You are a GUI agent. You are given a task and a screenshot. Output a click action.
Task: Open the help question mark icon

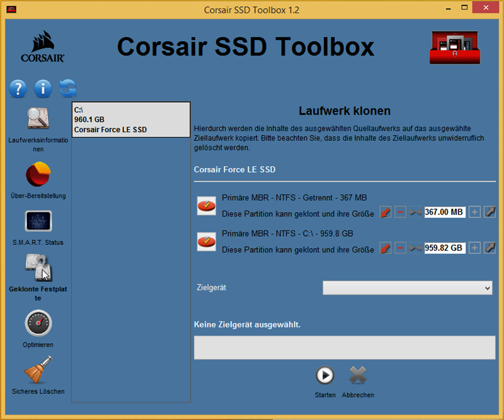(18, 89)
